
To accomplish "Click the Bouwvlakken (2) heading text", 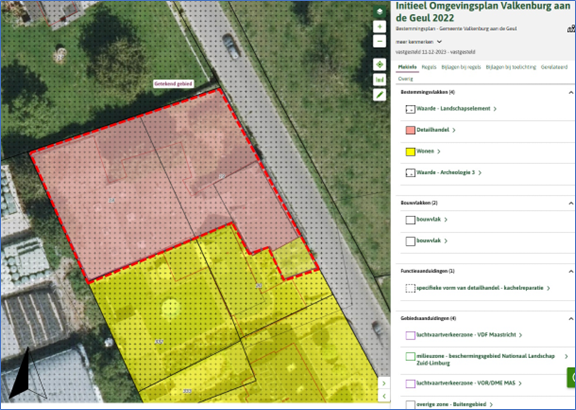I will (x=419, y=203).
